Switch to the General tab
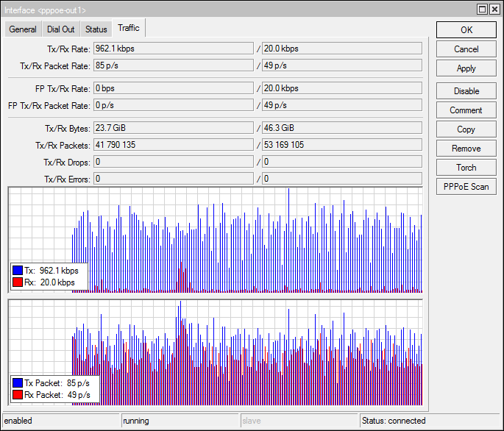This screenshot has width=504, height=431. click(23, 29)
